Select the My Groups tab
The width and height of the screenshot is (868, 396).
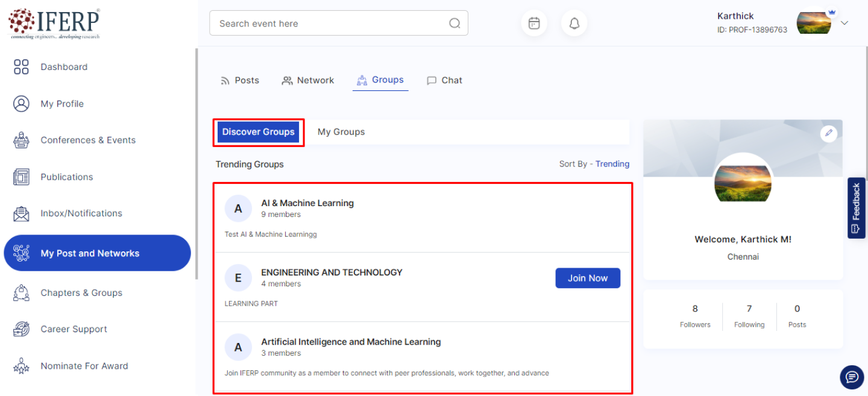coord(341,132)
